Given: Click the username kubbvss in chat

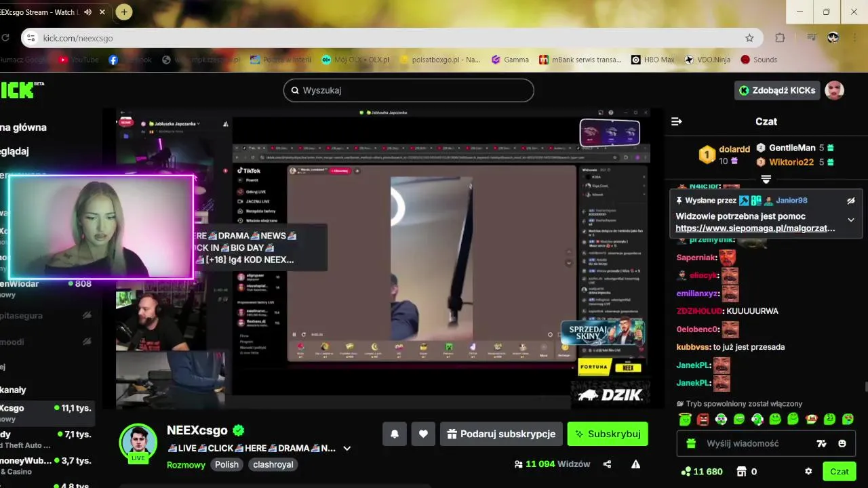Looking at the screenshot, I should click(x=692, y=347).
